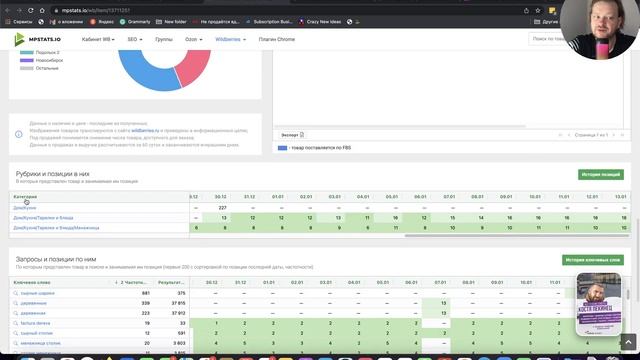Screen dimensions: 640x360
Task: Expand the Кабинет WB dropdown menu
Action: [98, 39]
